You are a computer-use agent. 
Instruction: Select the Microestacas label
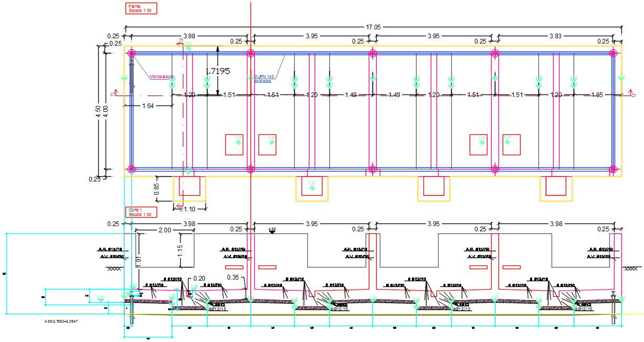[161, 76]
